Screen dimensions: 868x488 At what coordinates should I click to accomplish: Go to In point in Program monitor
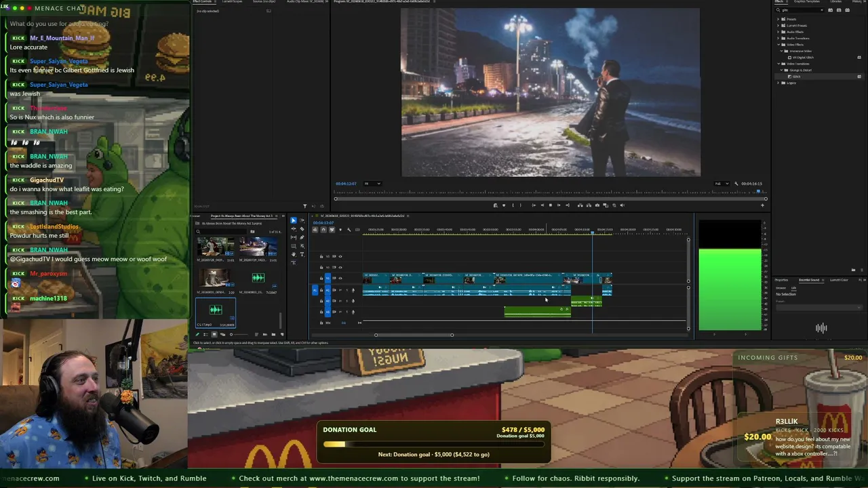534,205
